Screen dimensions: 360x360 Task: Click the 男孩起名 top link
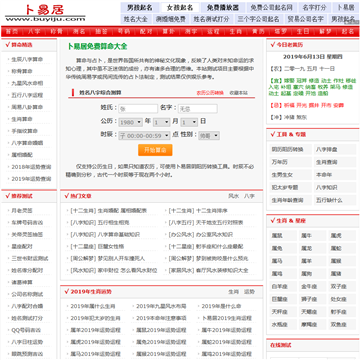140,8
